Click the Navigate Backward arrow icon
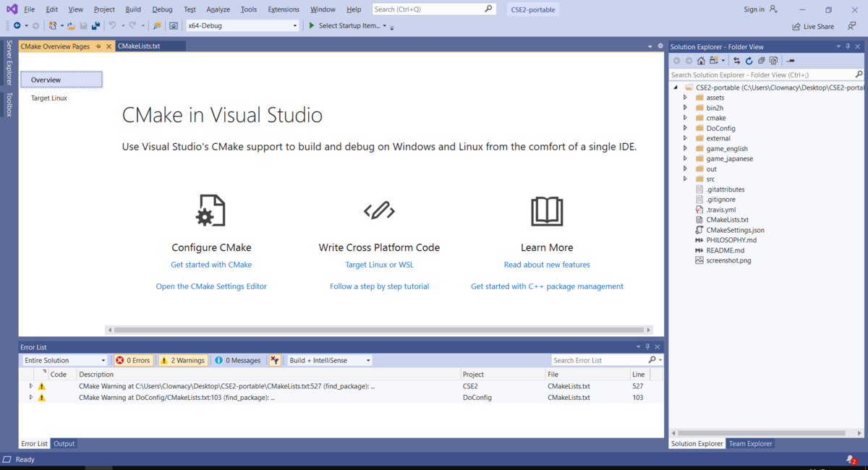Screen dimensions: 868x470 point(17,25)
